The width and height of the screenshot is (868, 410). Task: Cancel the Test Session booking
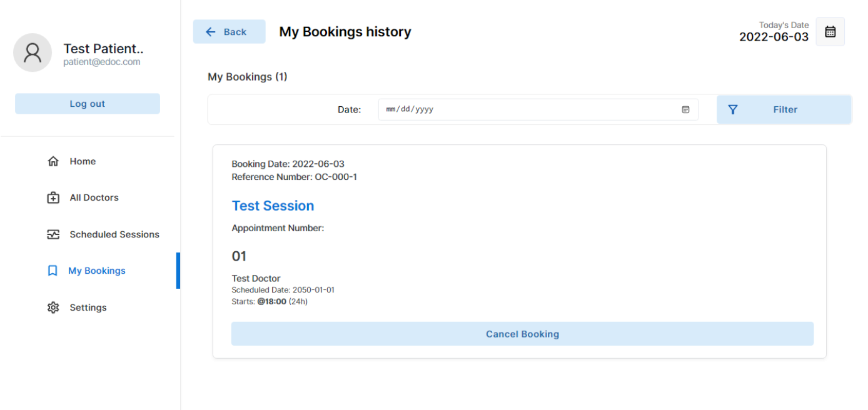point(522,334)
